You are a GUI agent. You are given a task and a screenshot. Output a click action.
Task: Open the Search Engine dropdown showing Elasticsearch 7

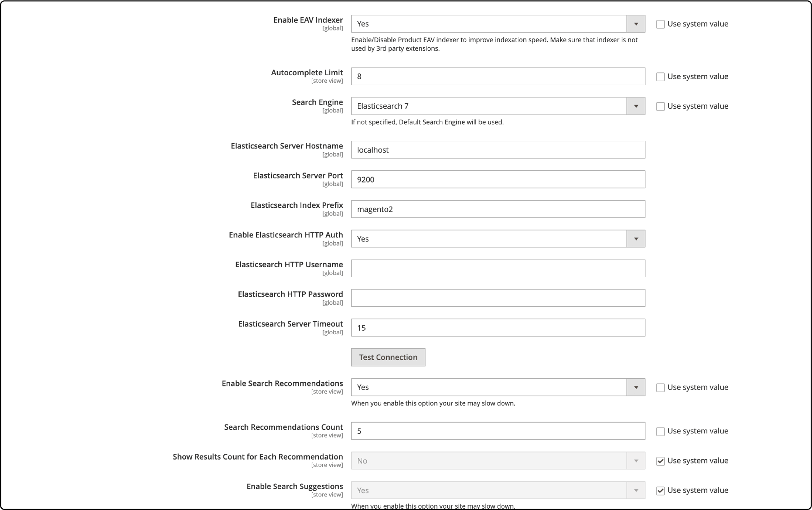tap(498, 106)
